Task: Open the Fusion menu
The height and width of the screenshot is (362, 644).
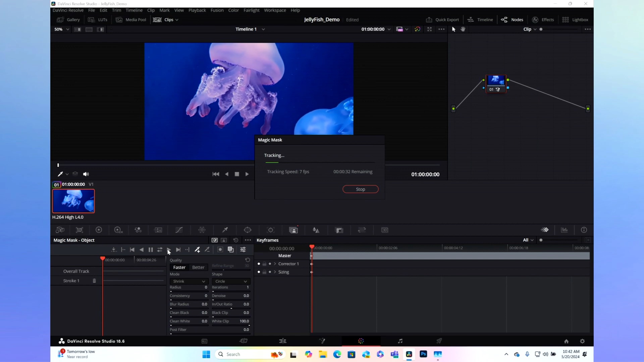Action: tap(217, 10)
